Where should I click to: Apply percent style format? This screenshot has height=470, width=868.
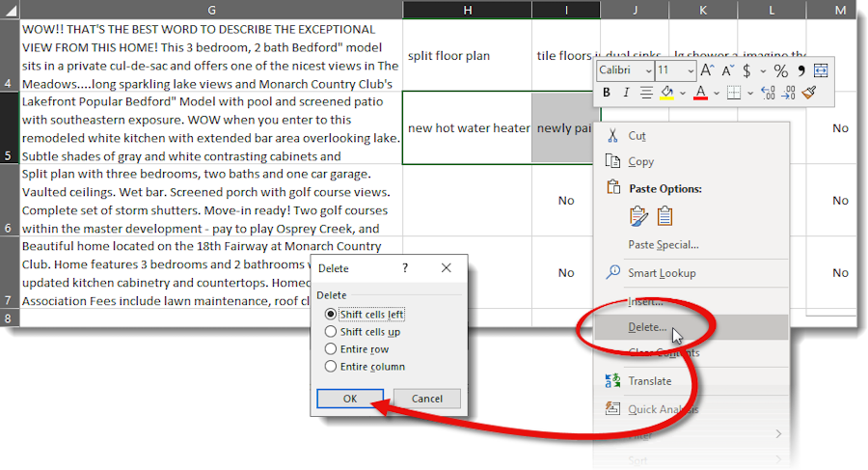(780, 71)
